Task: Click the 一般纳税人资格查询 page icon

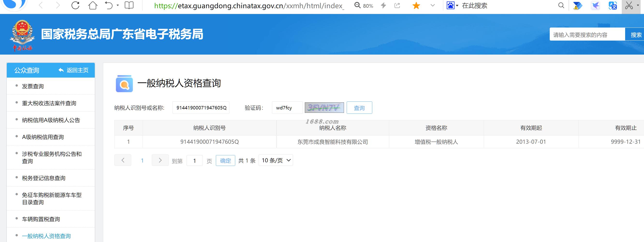Action: 124,83
